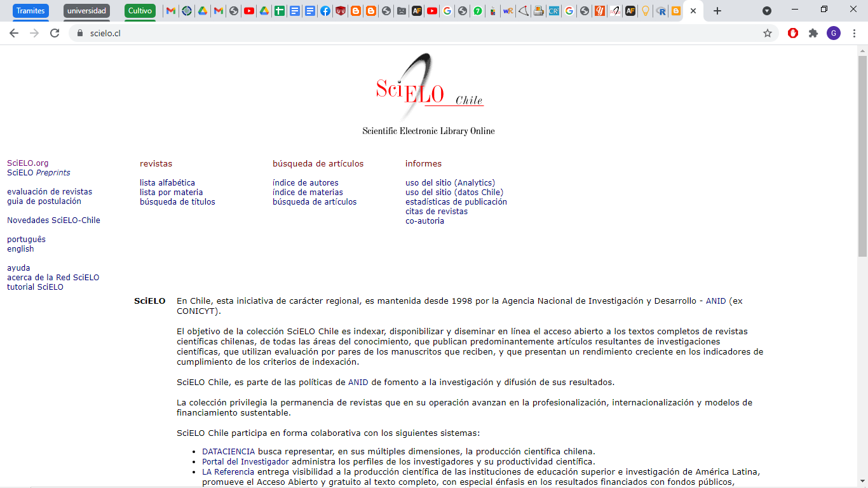Open the Chrome three-dot menu
Viewport: 868px width, 488px height.
[x=854, y=33]
